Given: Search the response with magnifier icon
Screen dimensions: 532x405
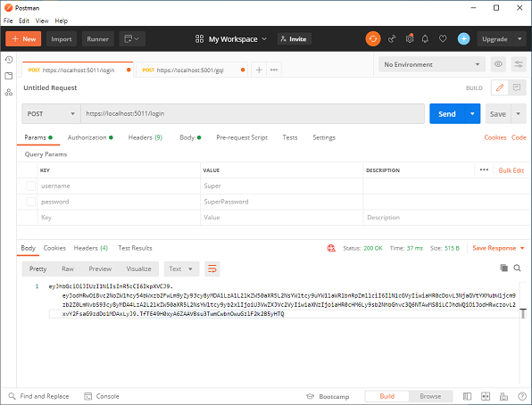Looking at the screenshot, I should 517,268.
